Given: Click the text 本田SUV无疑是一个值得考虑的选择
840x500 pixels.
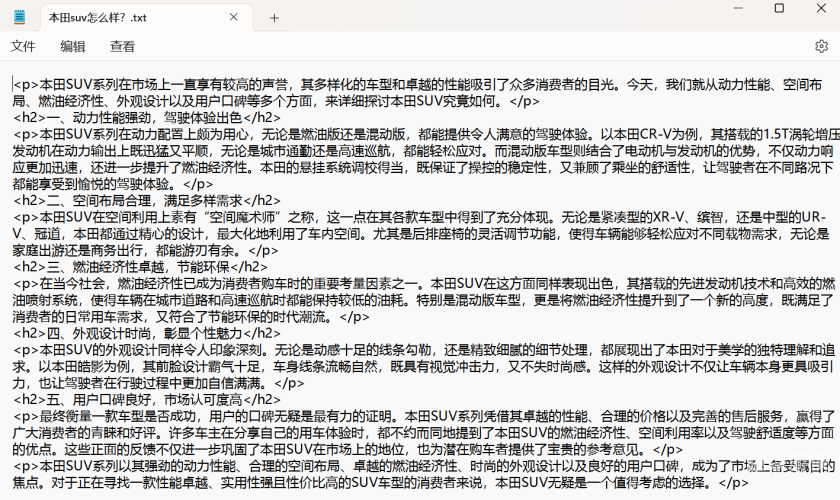Looking at the screenshot, I should click(600, 483).
